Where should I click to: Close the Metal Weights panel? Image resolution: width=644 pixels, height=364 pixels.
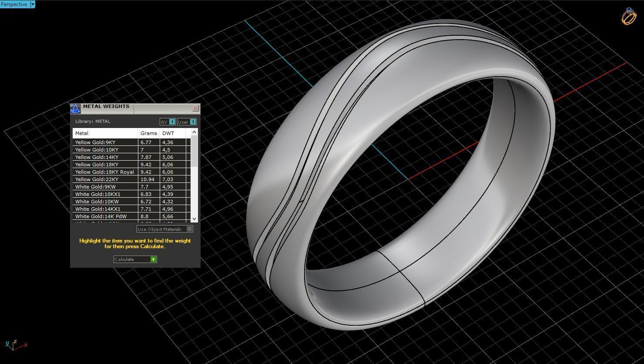point(195,108)
